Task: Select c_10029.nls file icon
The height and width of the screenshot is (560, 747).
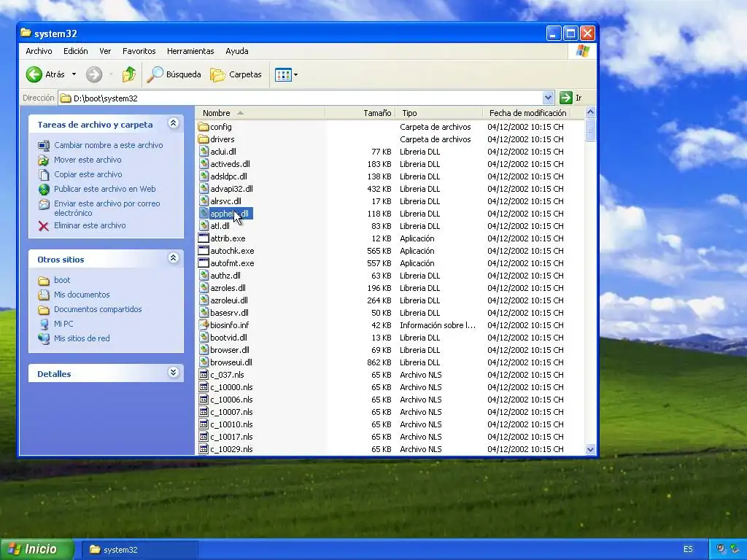Action: coord(204,448)
